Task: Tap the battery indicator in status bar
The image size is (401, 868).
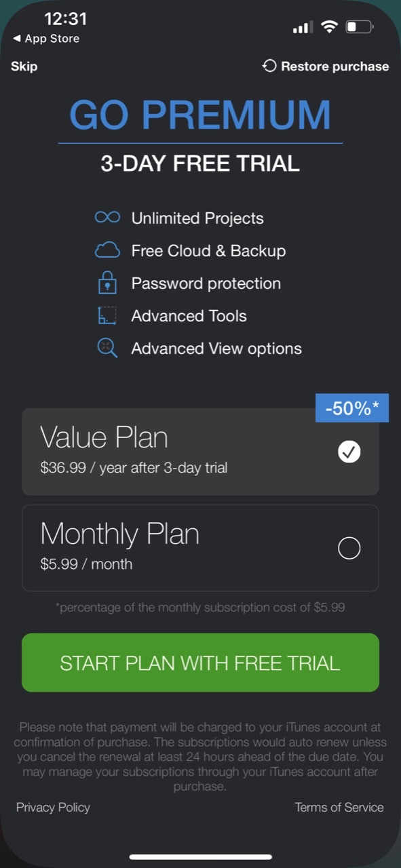Action: (360, 27)
